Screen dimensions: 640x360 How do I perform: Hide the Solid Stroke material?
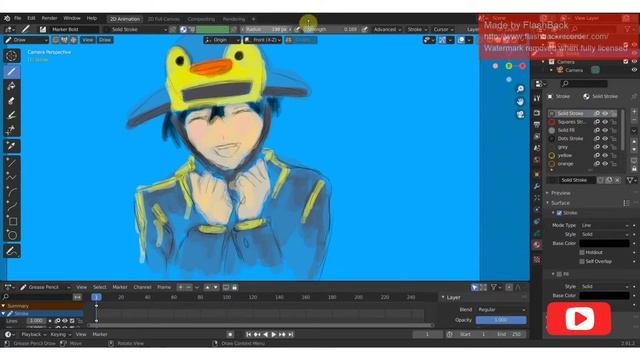(605, 113)
